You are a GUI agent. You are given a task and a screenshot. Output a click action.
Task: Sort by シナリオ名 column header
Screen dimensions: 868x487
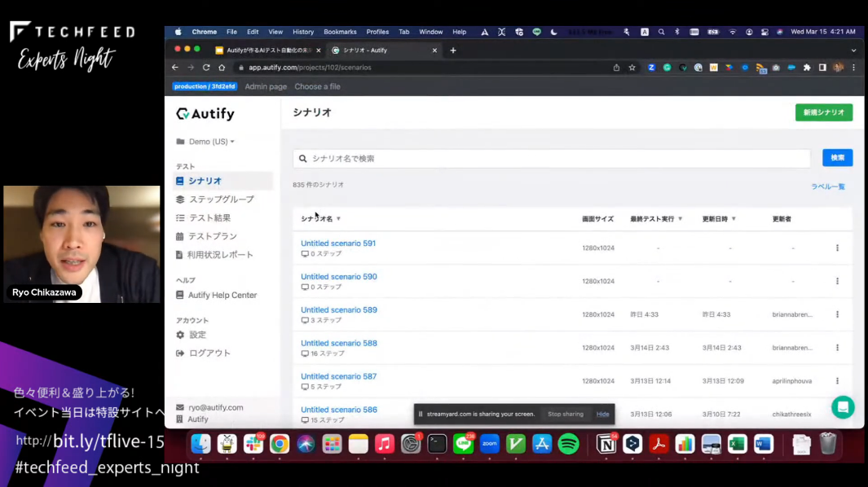(320, 218)
